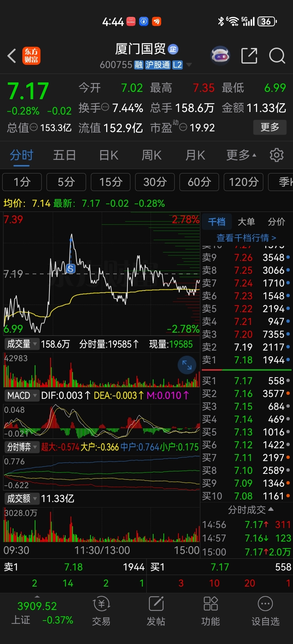
Task: Select the 60分 interval button
Action: [199, 182]
